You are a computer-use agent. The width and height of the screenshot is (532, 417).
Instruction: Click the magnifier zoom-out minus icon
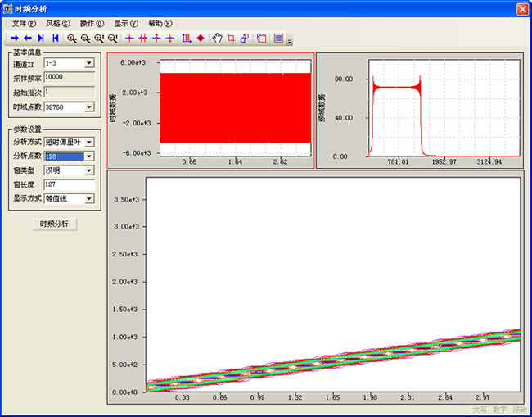tap(85, 38)
